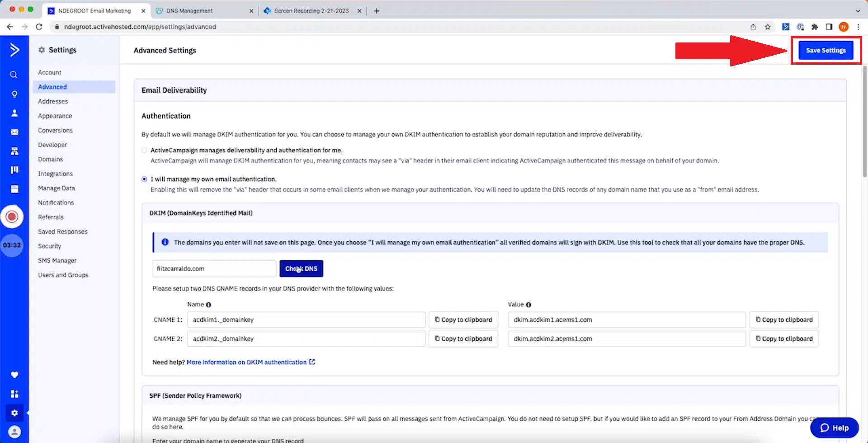Open Campaigns envelope icon in sidebar
The height and width of the screenshot is (443, 868).
pyautogui.click(x=14, y=132)
